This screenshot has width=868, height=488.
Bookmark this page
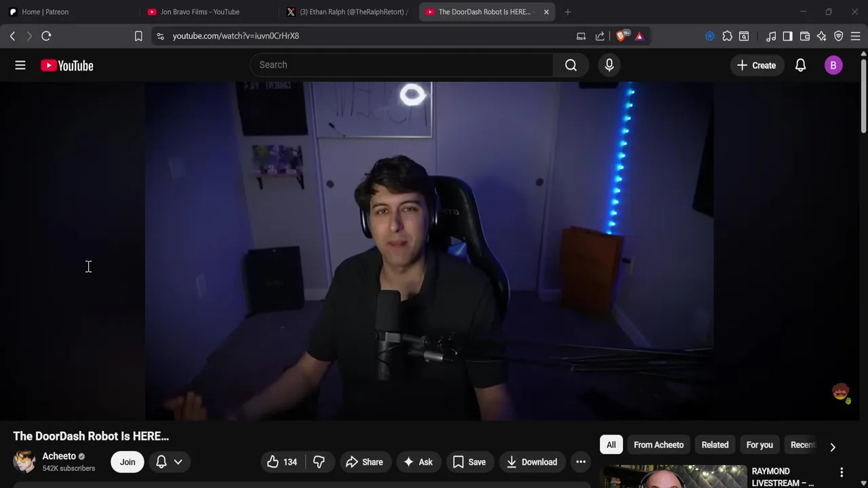click(138, 36)
